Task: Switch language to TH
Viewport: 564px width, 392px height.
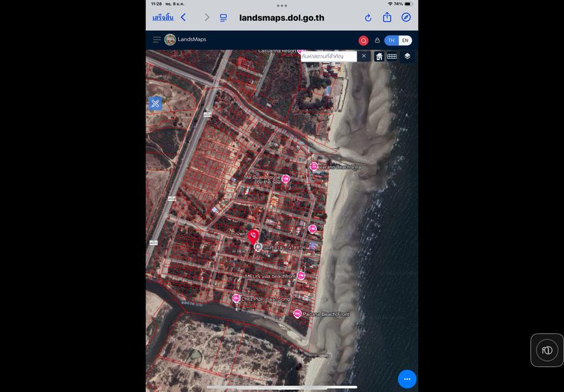Action: tap(391, 40)
